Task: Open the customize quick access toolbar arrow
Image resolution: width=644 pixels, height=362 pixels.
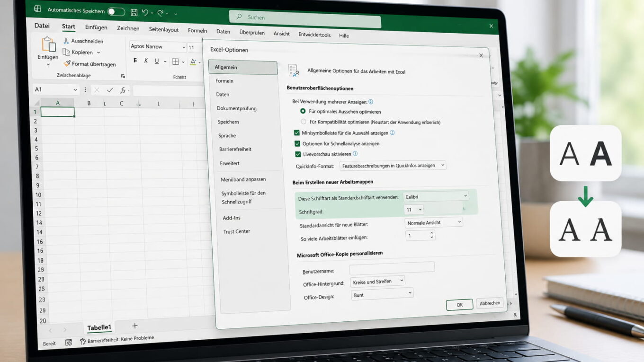Action: coord(176,14)
